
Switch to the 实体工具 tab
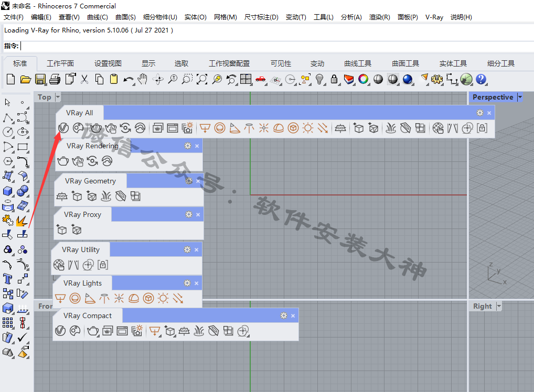453,63
